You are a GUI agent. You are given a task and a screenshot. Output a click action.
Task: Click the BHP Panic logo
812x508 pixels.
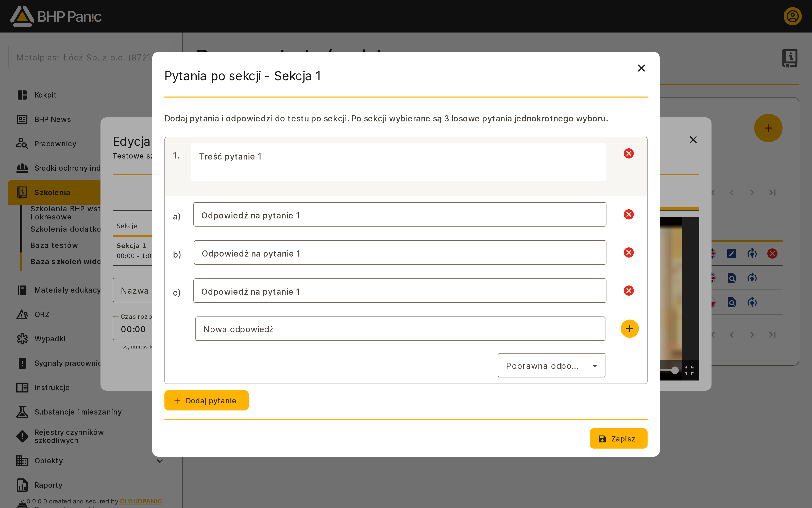click(56, 16)
